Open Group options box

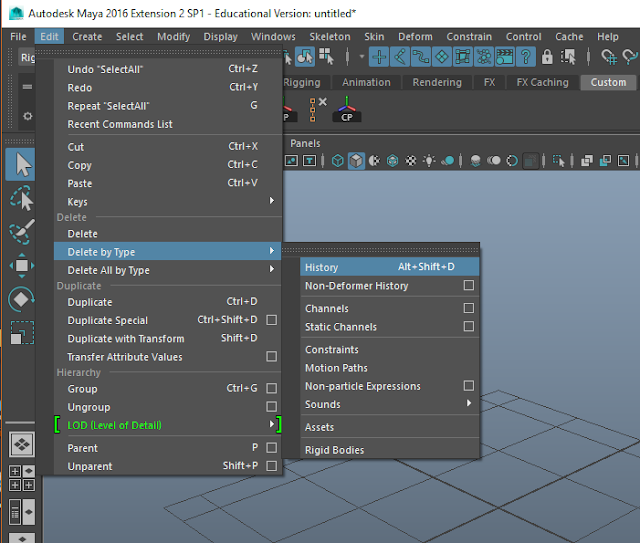coord(271,388)
